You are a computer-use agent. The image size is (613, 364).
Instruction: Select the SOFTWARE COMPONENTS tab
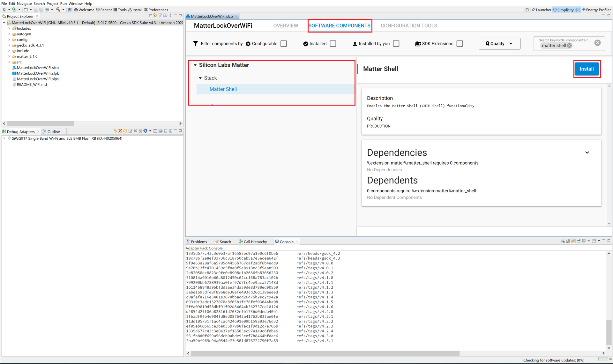click(x=339, y=25)
